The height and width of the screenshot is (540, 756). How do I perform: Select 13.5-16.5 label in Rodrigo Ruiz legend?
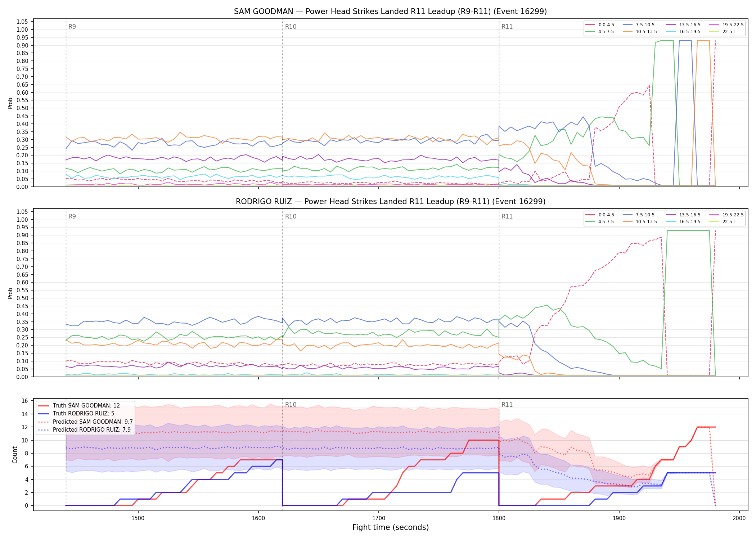(x=690, y=215)
